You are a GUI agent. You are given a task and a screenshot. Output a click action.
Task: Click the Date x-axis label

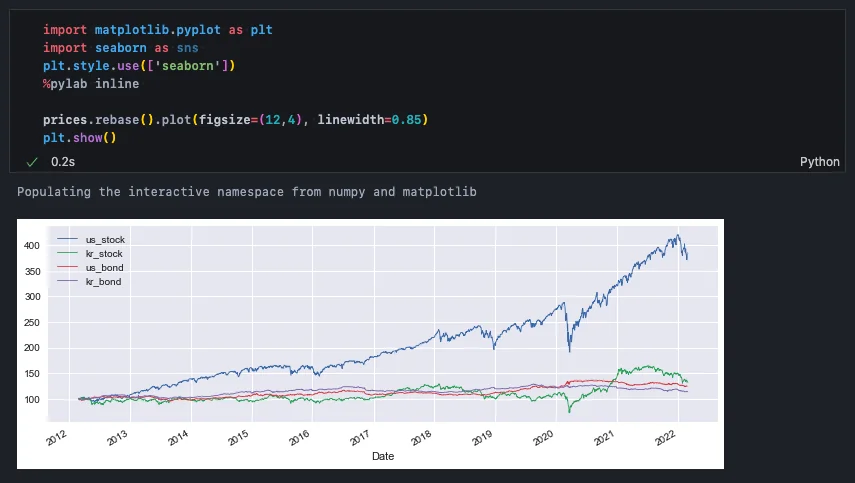coord(383,456)
